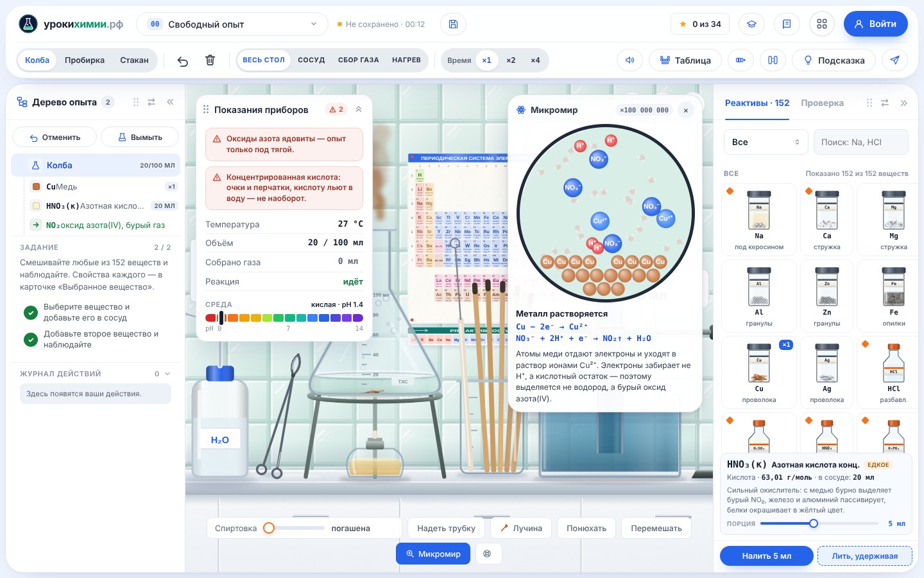Collapse Дерево опыта panel with double chevron
The width and height of the screenshot is (924, 578).
[170, 102]
